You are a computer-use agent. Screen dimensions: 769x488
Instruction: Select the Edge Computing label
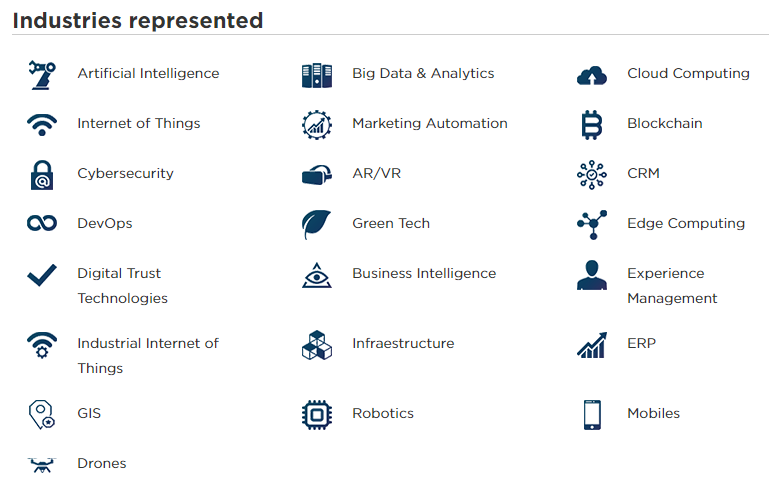click(x=686, y=223)
